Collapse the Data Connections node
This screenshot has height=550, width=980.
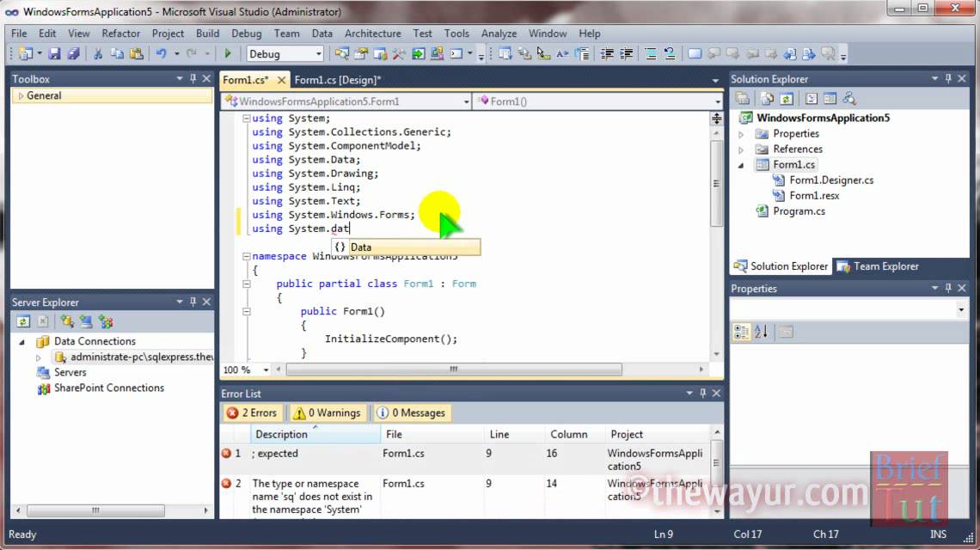click(x=21, y=342)
